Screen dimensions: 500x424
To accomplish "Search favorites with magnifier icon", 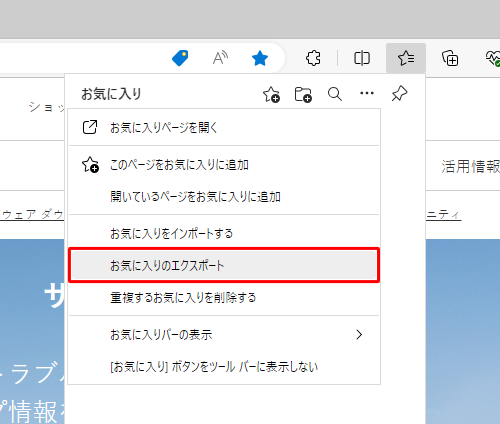I will pos(335,94).
